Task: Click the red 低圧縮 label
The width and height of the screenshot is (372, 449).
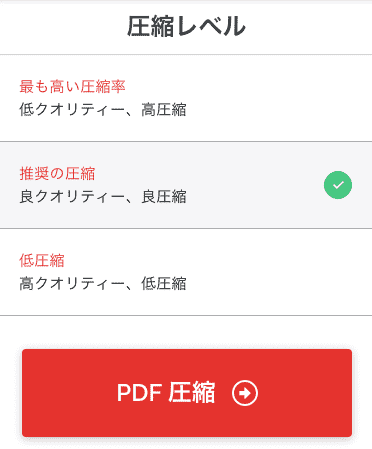Action: click(42, 261)
